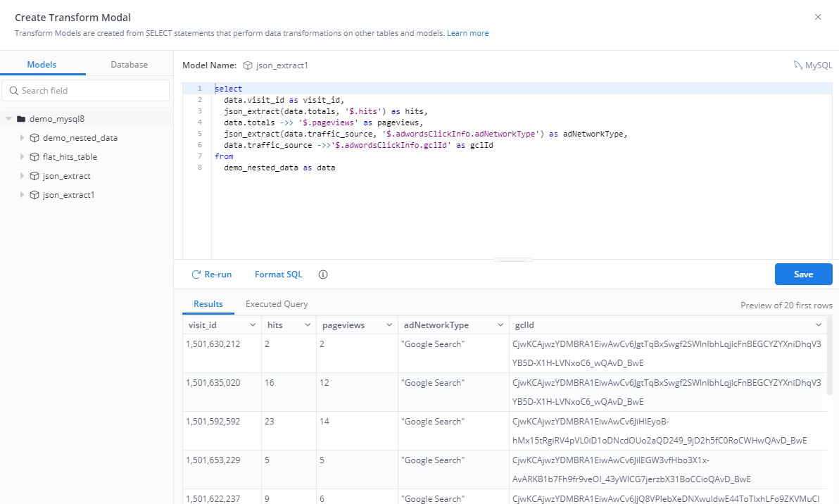Viewport: 839px width, 504px height.
Task: Click inside the Search field input
Action: click(x=84, y=90)
